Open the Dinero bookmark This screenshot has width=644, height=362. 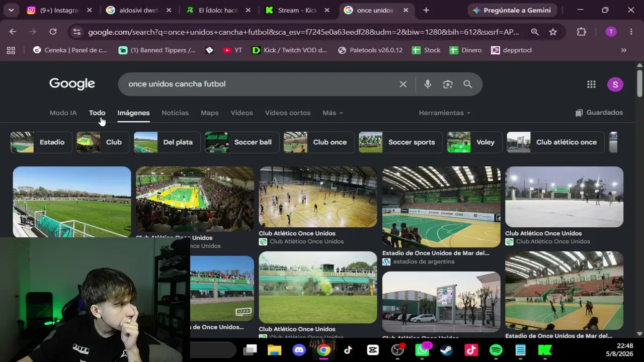click(x=465, y=50)
